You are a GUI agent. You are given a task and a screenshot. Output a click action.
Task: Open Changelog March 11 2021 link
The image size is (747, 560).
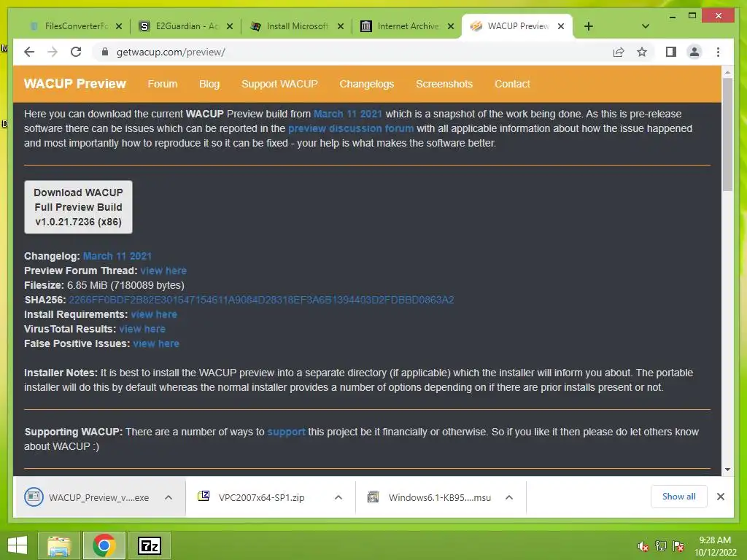pyautogui.click(x=117, y=256)
